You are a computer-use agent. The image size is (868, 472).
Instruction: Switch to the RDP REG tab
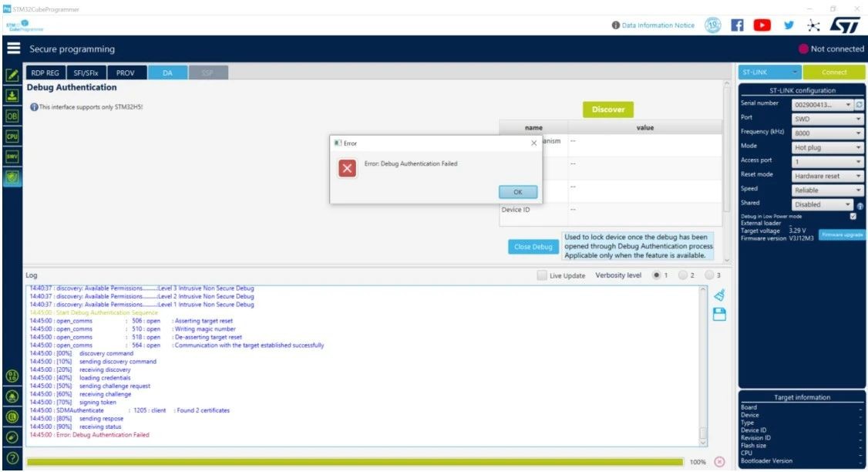tap(45, 72)
